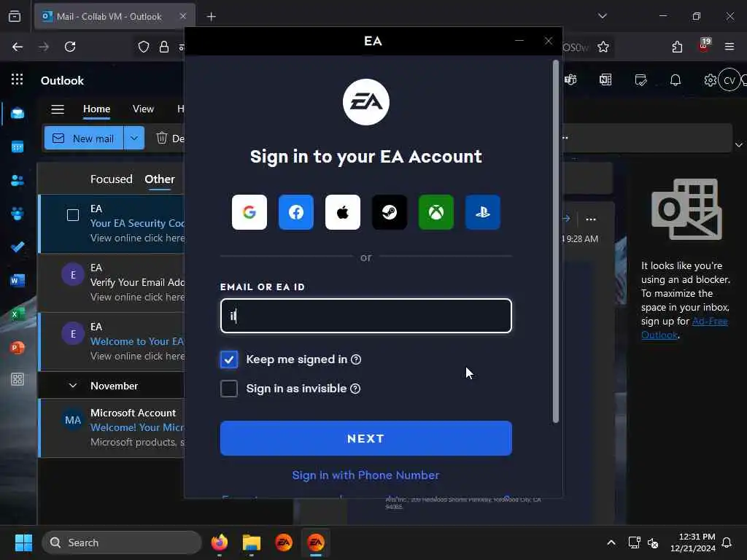Open the My Day icon in Outlook header
This screenshot has width=747, height=560.
point(640,80)
